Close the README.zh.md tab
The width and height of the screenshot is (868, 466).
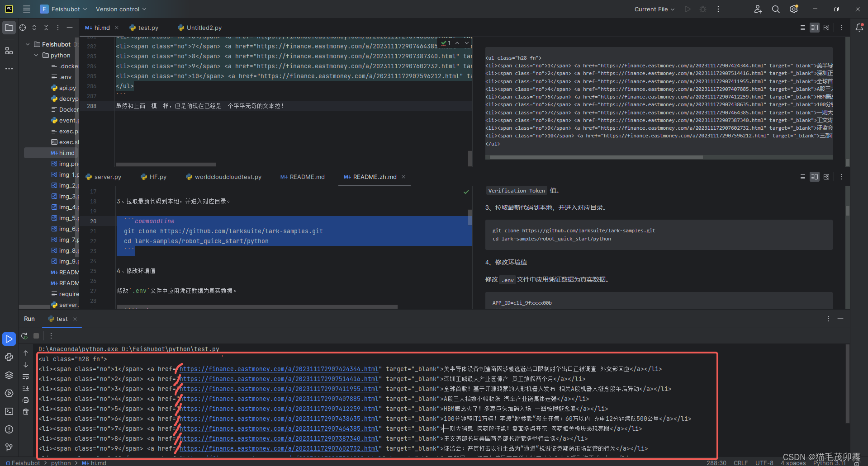(403, 177)
